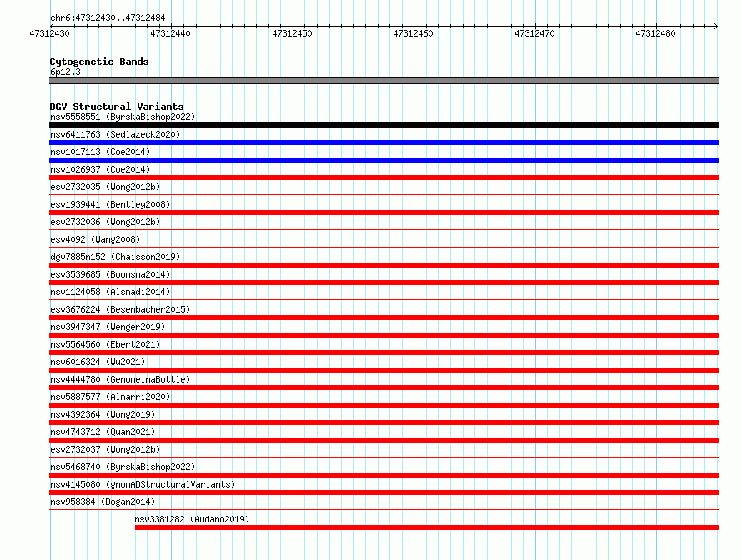Select the red nsv3381282 variant bar
The height and width of the screenshot is (560, 742).
(x=427, y=527)
